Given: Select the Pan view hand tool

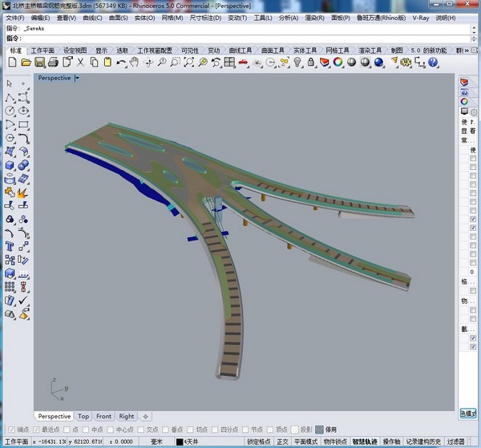Looking at the screenshot, I should coord(134,62).
